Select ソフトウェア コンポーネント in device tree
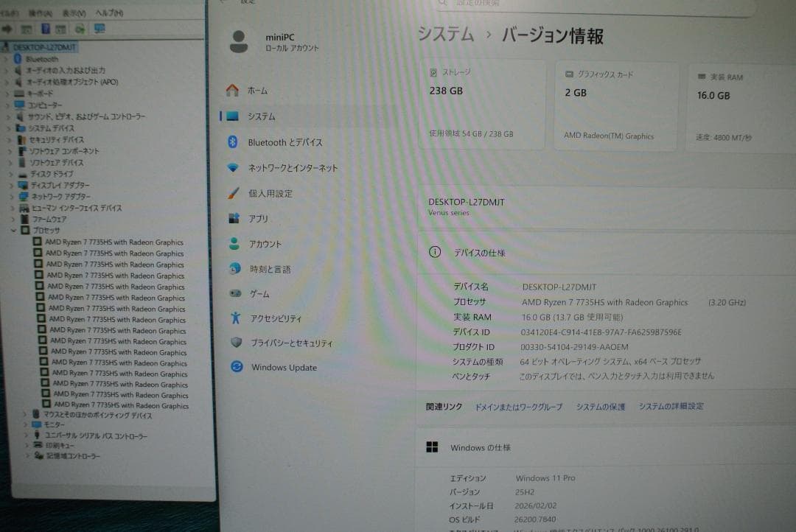This screenshot has height=532, width=796. click(x=64, y=151)
